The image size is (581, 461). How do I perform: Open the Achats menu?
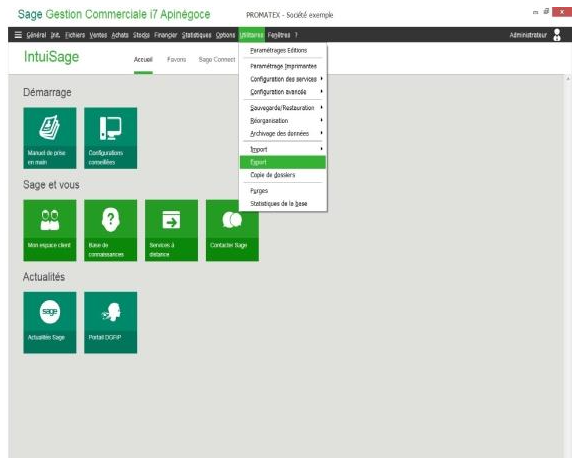point(120,35)
